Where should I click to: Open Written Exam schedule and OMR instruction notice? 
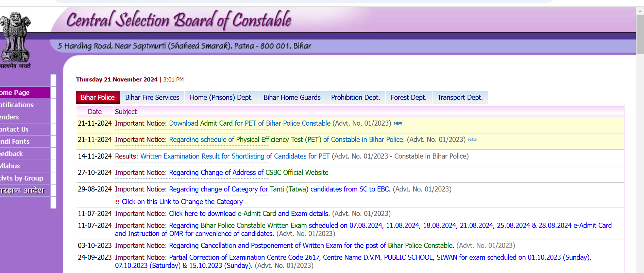pos(363,230)
